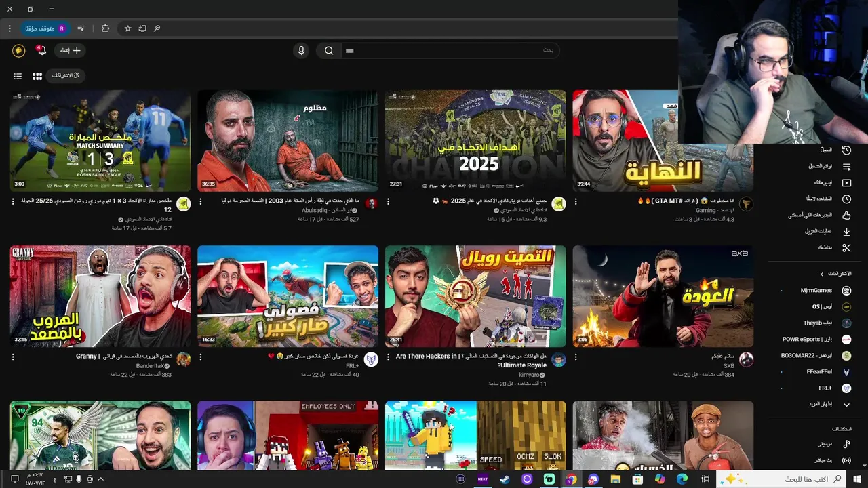Open the Live broadcast icon under Explore
Viewport: 868px width, 488px height.
coord(846,460)
